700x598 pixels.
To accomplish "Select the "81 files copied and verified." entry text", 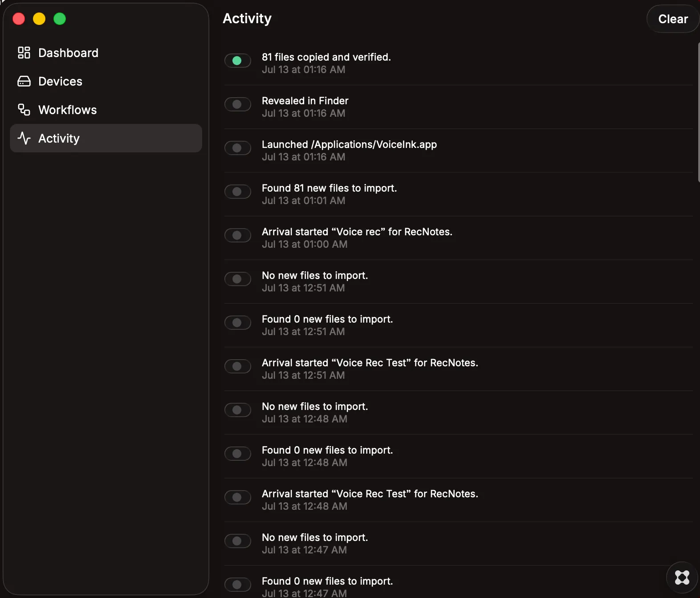I will 326,57.
